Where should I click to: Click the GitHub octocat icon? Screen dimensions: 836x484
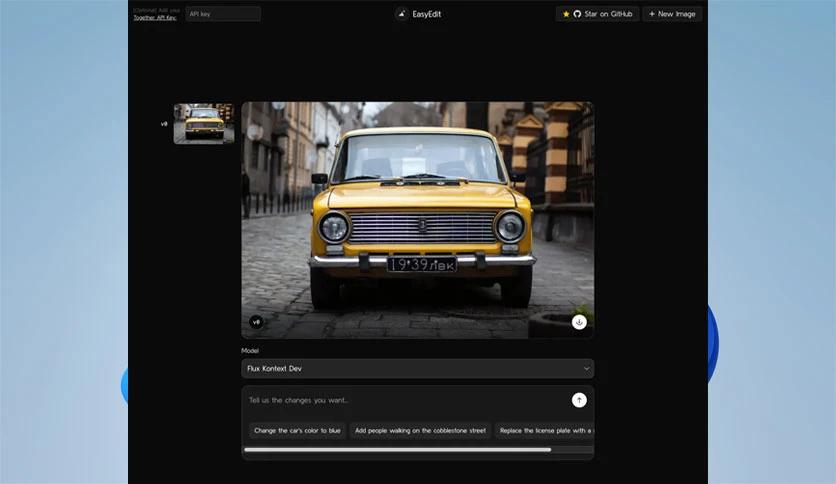click(577, 14)
